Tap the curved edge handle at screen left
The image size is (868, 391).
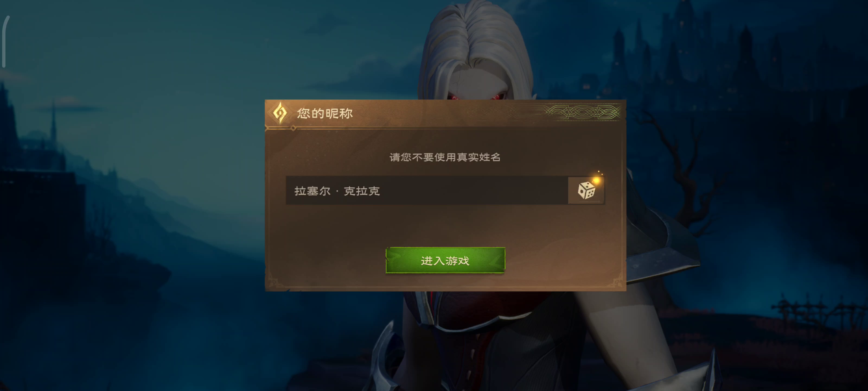(4, 41)
